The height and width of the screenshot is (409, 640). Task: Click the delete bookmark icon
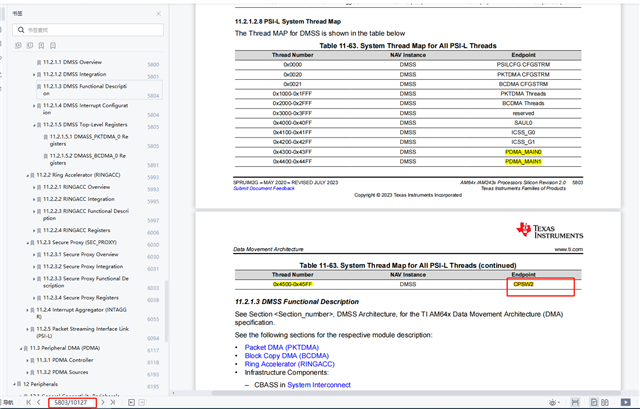(x=53, y=46)
